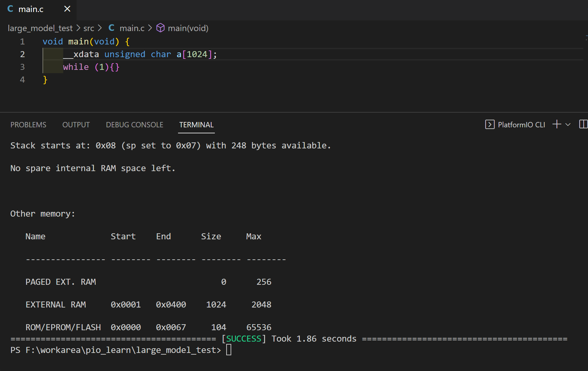Image resolution: width=588 pixels, height=371 pixels.
Task: Click line number 2 in the gutter
Action: [x=22, y=54]
